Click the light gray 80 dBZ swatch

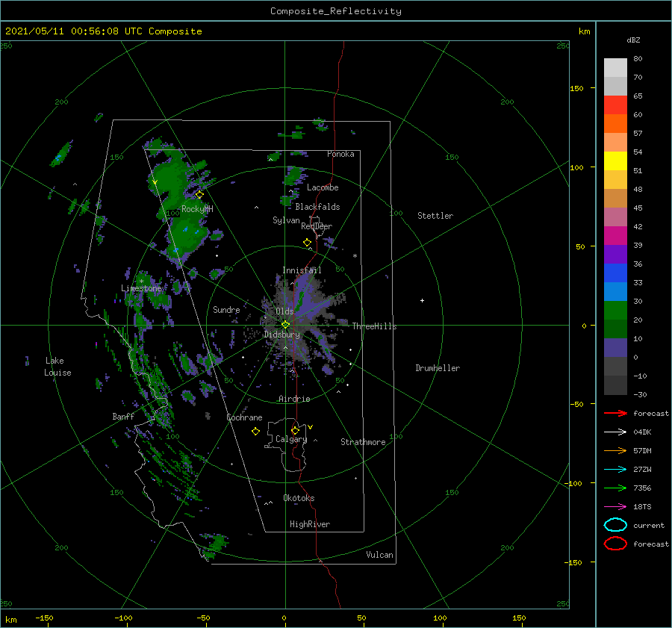[x=615, y=68]
